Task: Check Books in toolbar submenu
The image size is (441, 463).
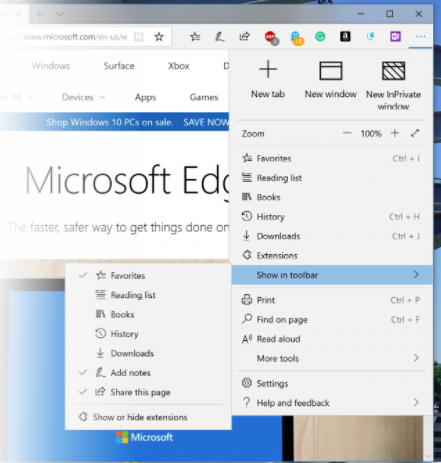Action: pyautogui.click(x=148, y=314)
